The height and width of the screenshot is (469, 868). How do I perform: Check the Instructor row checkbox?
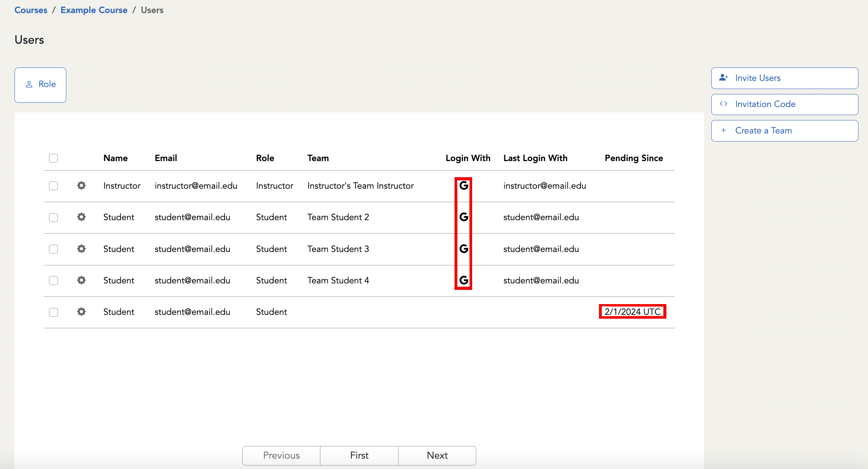54,186
